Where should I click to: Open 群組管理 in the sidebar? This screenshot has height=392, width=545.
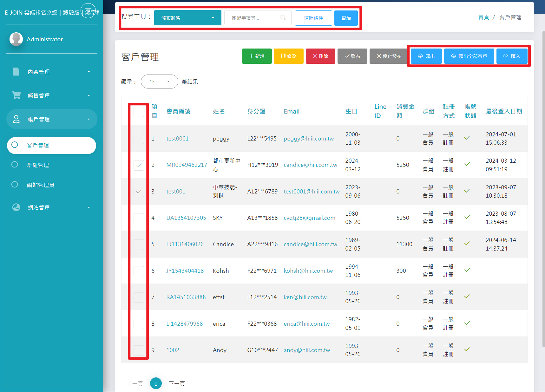pyautogui.click(x=38, y=165)
